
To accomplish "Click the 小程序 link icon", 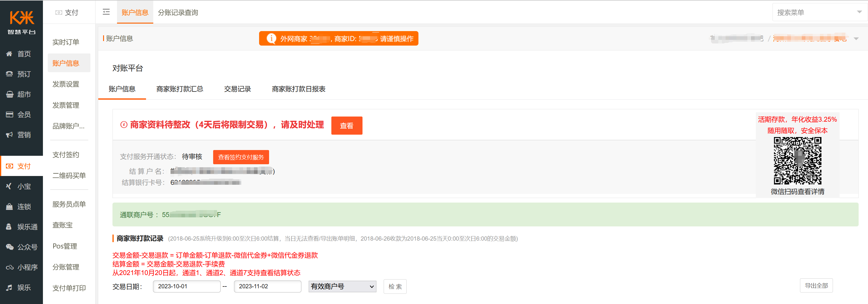I will 9,267.
